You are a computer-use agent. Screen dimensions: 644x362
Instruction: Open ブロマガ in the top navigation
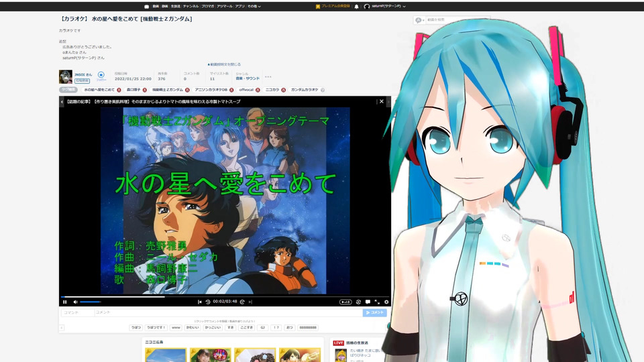pos(207,6)
